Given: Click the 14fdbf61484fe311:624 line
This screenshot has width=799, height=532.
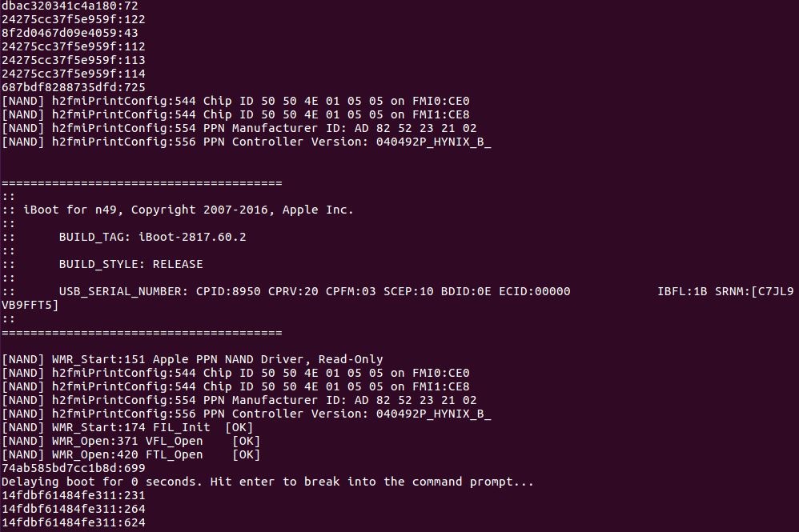Looking at the screenshot, I should tap(73, 522).
